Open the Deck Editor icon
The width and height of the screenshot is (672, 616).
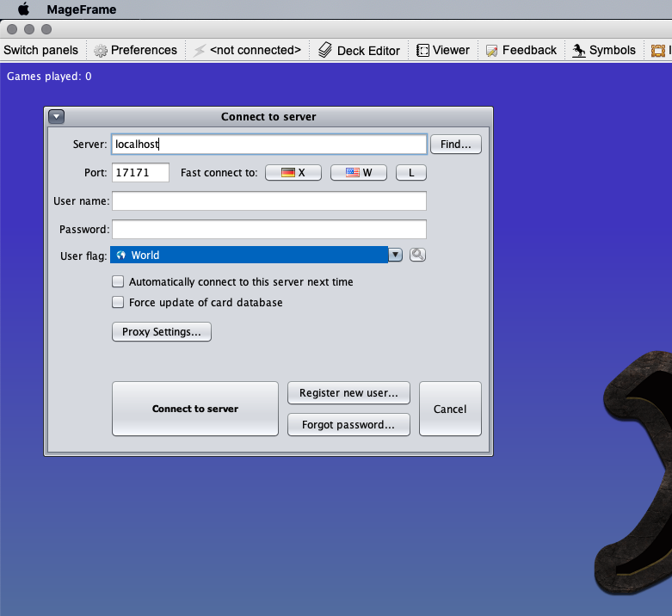325,51
